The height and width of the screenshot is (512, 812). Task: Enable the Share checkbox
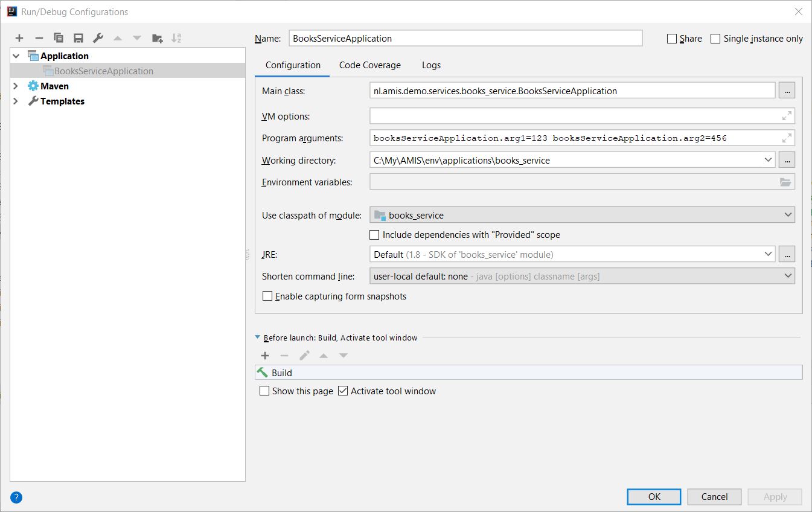pyautogui.click(x=672, y=39)
